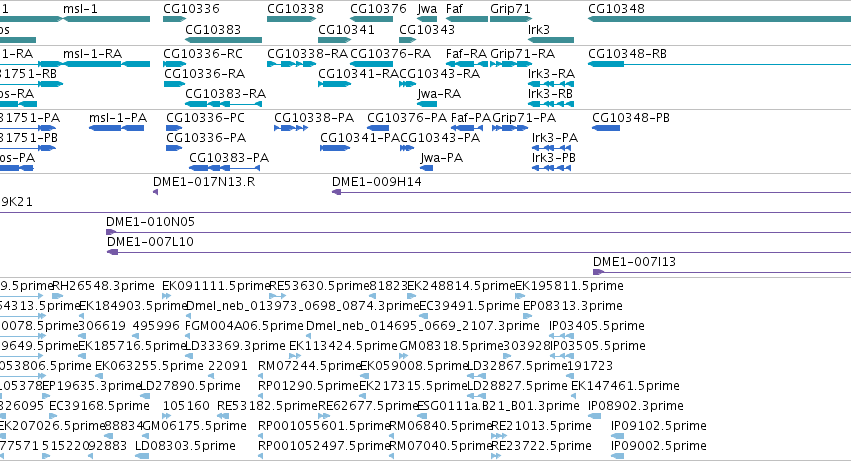Click the CG10383-RA transcript exon glyph
This screenshot has height=461, width=851.
(224, 104)
